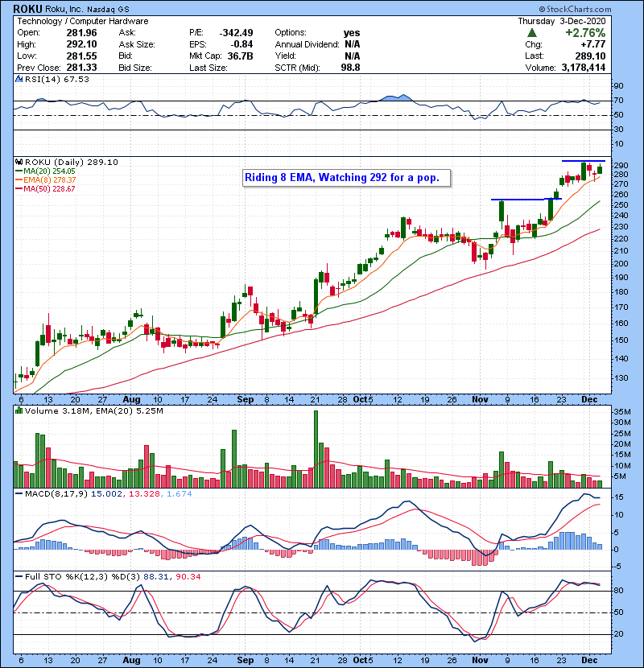Select the Prev Close value 281.33
Image resolution: width=644 pixels, height=668 pixels.
[x=81, y=68]
